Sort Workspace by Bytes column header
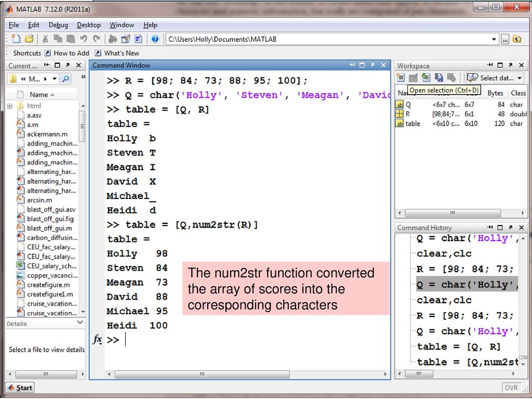This screenshot has height=399, width=532. tap(495, 93)
